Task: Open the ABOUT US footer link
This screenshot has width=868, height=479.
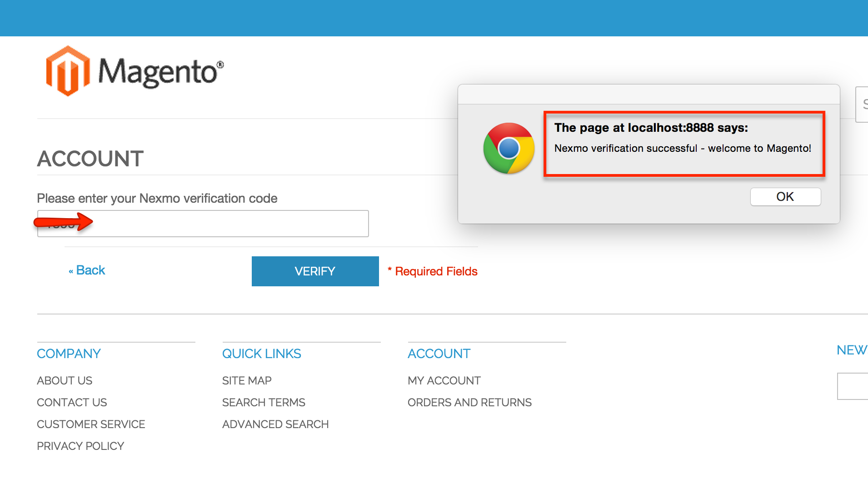Action: (x=65, y=380)
